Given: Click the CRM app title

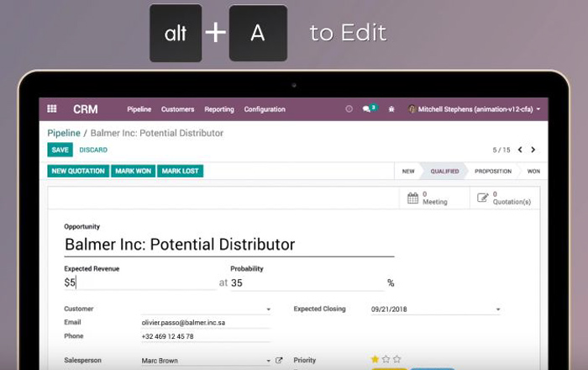Looking at the screenshot, I should pos(86,109).
